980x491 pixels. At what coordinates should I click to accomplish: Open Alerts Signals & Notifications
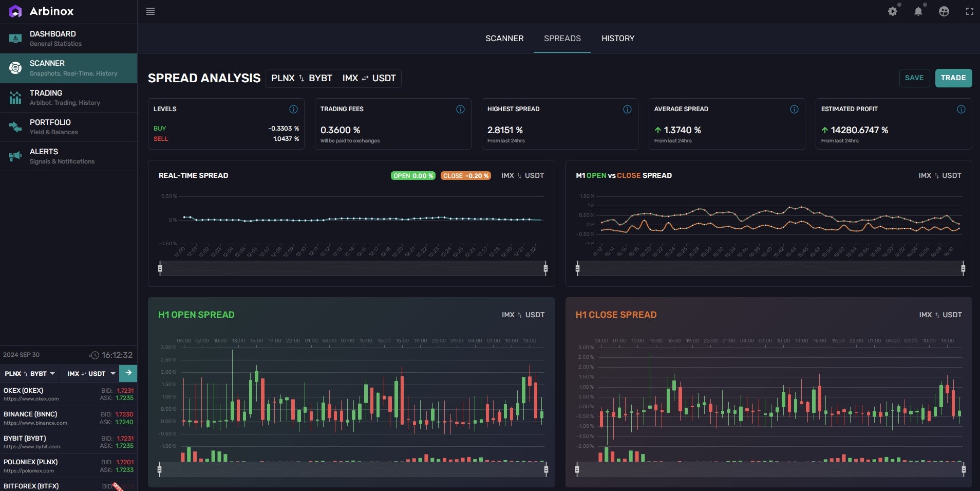point(68,156)
